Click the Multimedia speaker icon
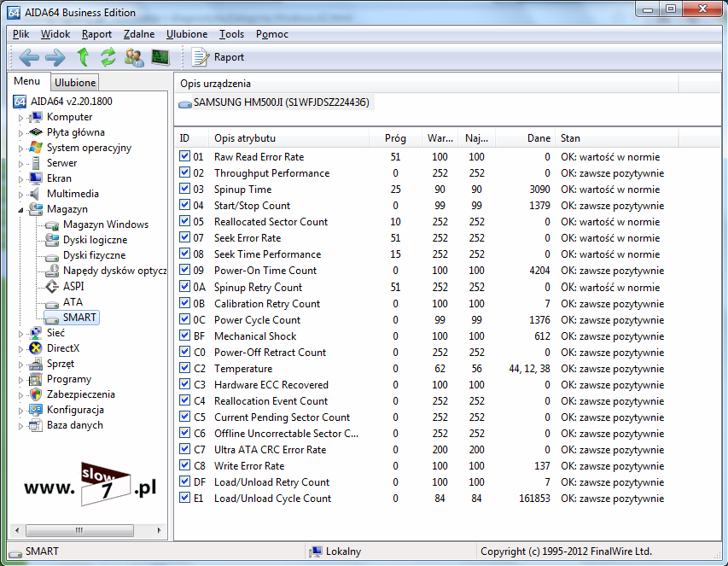The width and height of the screenshot is (728, 566). (34, 194)
